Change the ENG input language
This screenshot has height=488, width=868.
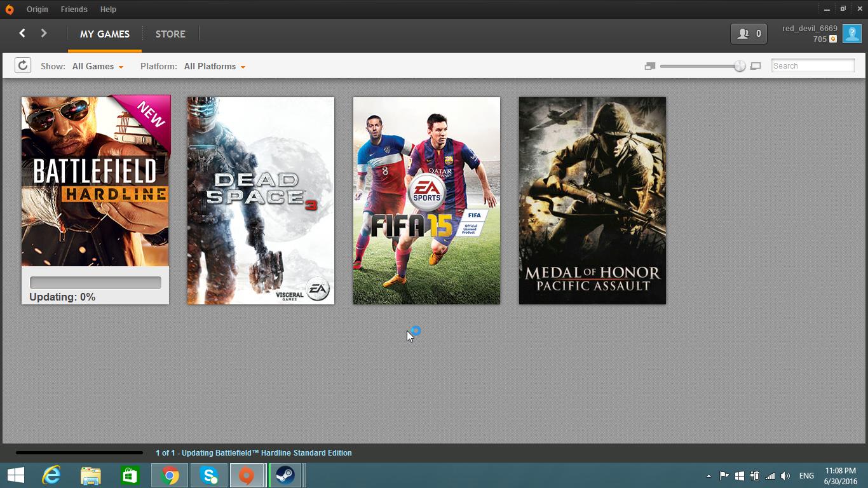(806, 476)
